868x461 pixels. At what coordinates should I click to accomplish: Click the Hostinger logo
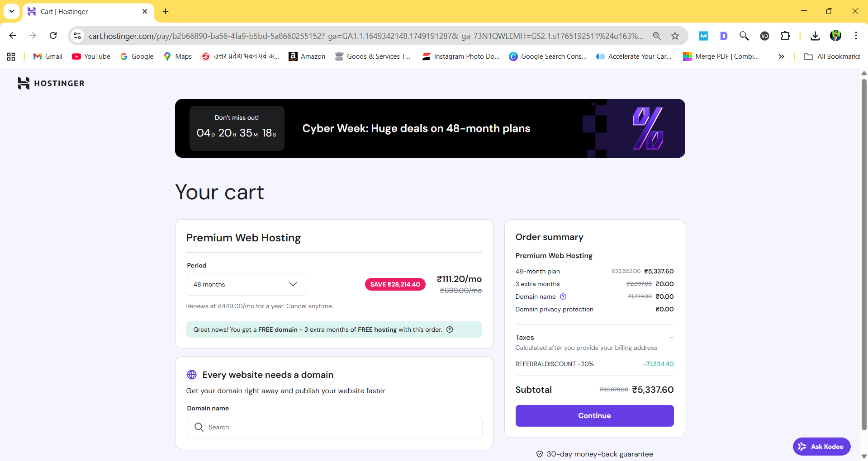point(51,83)
